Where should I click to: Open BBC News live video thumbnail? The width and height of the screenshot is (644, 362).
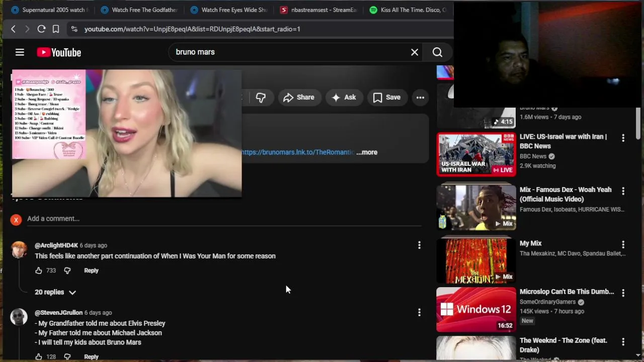click(476, 154)
